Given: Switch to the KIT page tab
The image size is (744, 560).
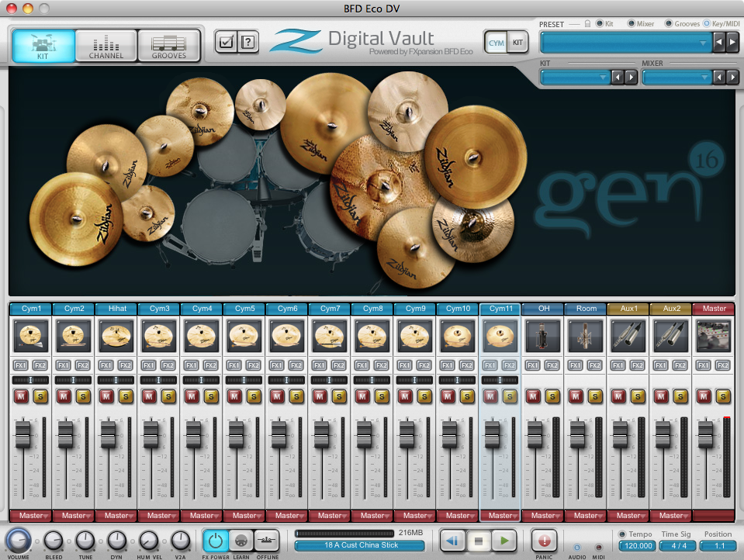Looking at the screenshot, I should pyautogui.click(x=43, y=46).
